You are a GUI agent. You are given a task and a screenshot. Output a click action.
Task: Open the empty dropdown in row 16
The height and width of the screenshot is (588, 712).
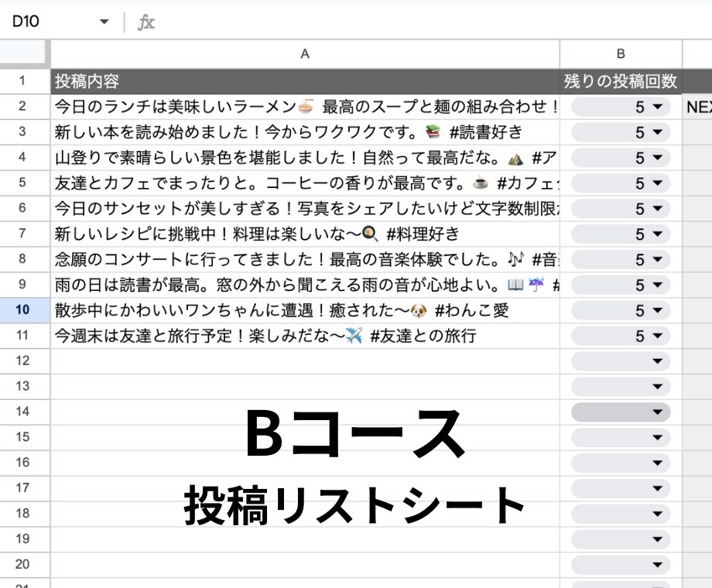point(620,463)
